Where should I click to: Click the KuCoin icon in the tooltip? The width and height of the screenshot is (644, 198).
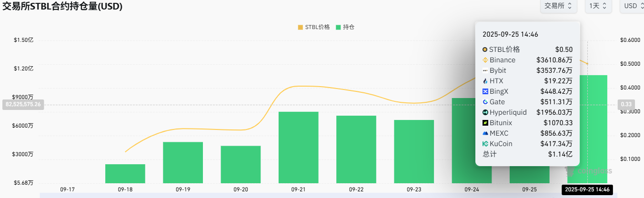485,144
